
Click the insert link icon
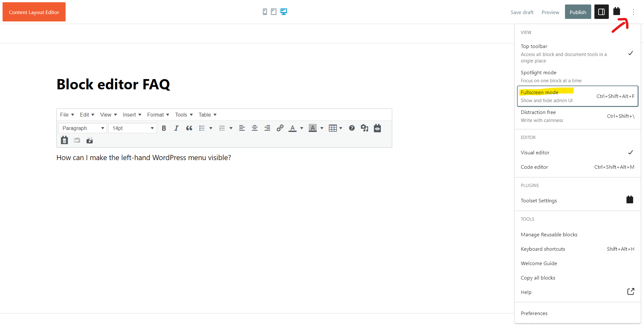[x=280, y=128]
